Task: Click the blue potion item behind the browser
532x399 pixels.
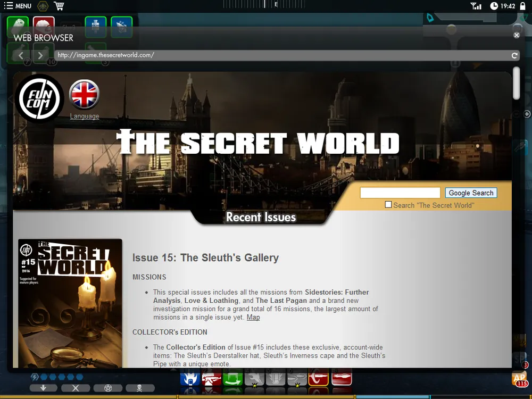Action: tap(95, 27)
